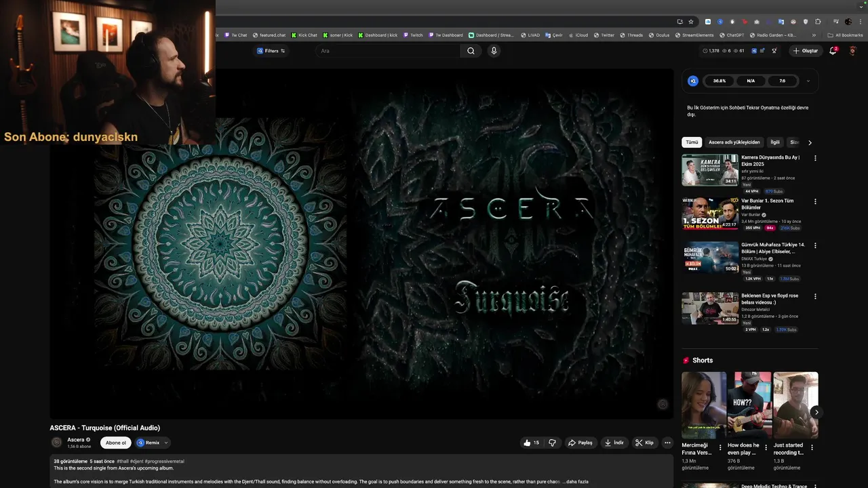Show next Shorts with arrow
The height and width of the screenshot is (488, 868).
pos(816,412)
